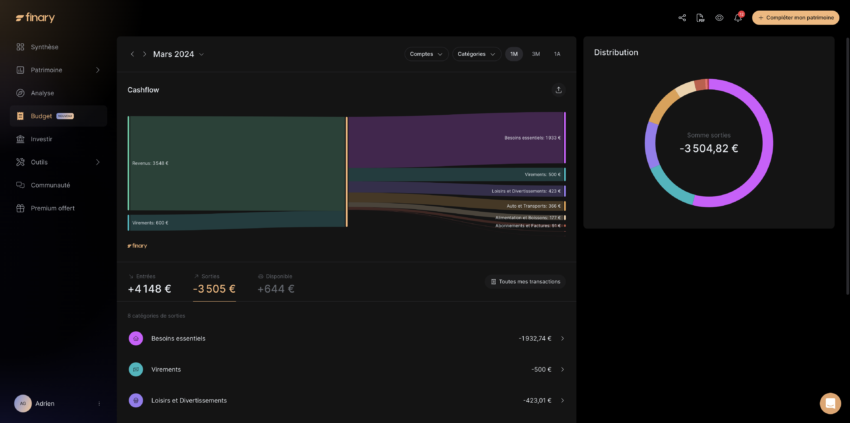Viewport: 850px width, 423px height.
Task: Go to previous month arrow
Action: 132,54
